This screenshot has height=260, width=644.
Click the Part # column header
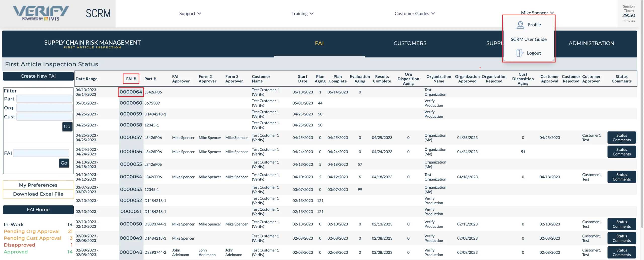(150, 79)
